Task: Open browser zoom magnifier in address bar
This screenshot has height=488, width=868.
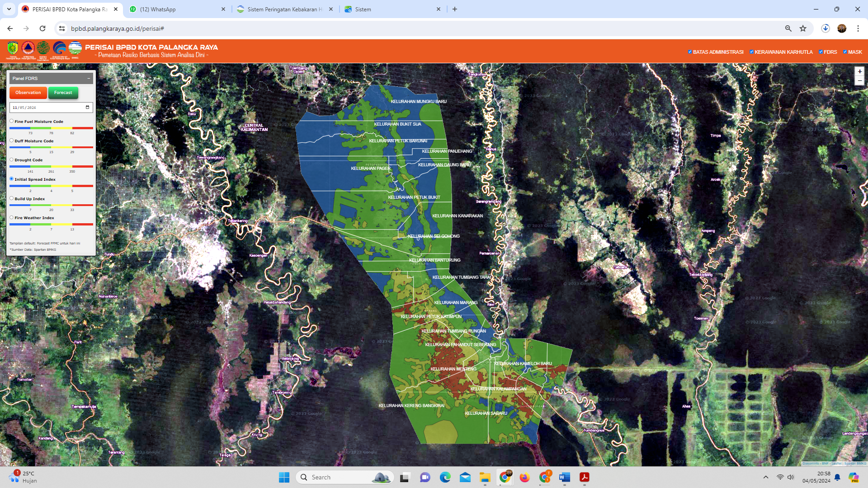Action: tap(788, 28)
